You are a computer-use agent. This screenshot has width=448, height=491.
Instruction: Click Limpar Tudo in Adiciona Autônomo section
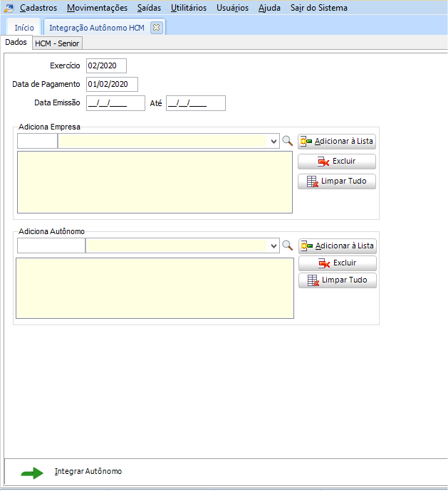[x=338, y=280]
